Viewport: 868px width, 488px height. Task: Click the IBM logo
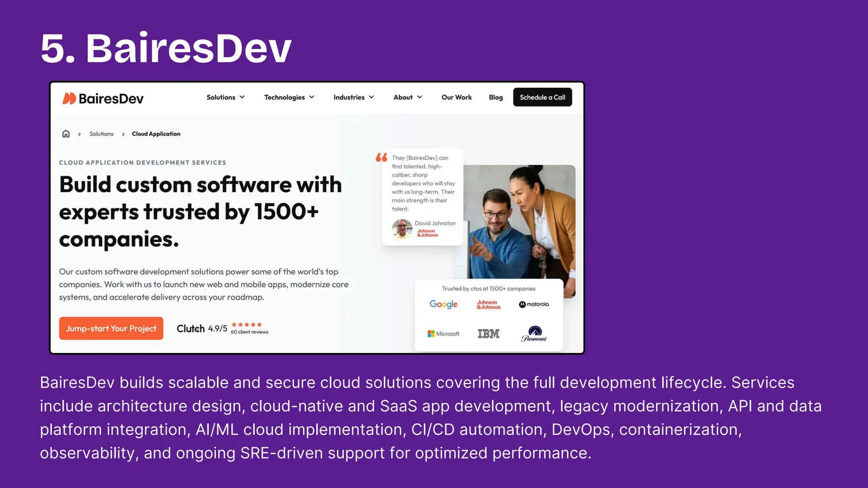[x=488, y=334]
